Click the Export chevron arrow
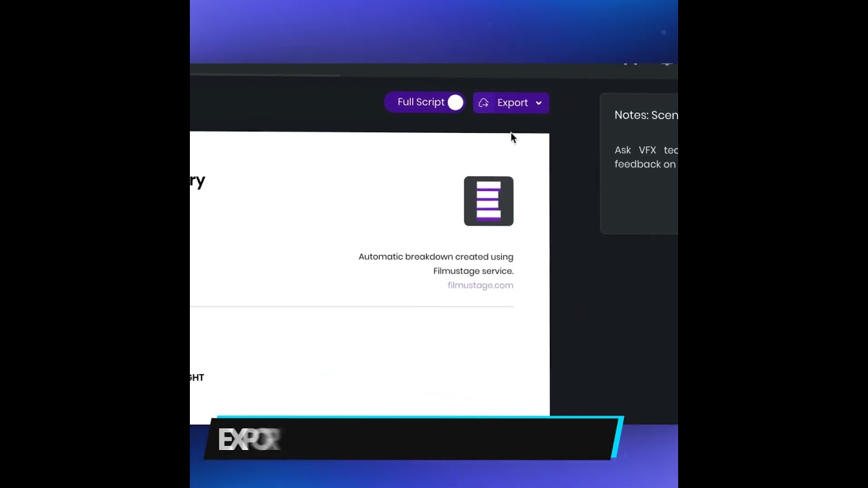 pos(538,103)
